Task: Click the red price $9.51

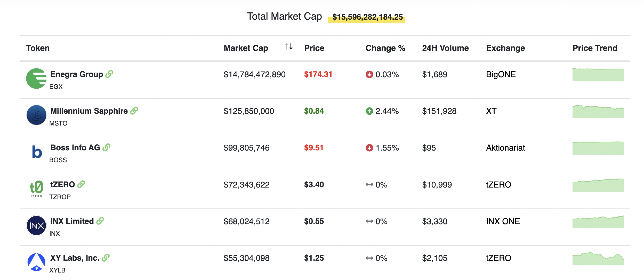Action: (x=313, y=148)
